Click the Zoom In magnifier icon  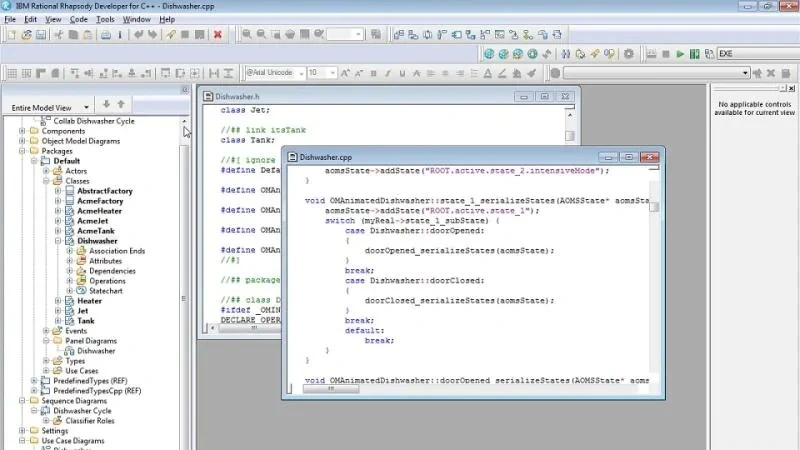point(246,34)
